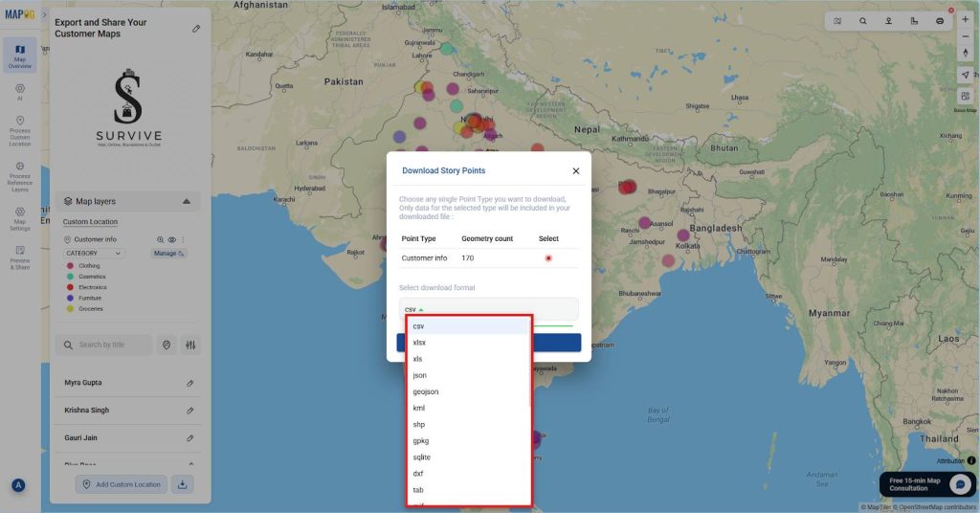Choose geojson from the format list
Viewport: 980px width, 513px height.
pos(426,391)
